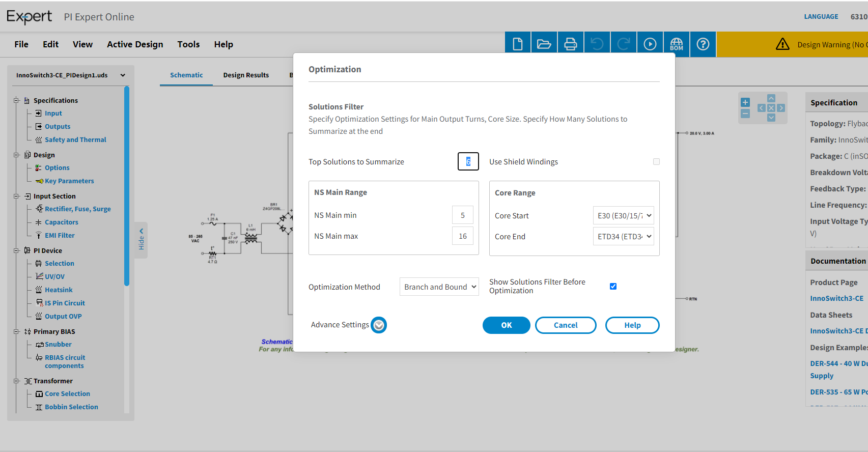Reset schematic view with center X icon
868x452 pixels.
771,108
